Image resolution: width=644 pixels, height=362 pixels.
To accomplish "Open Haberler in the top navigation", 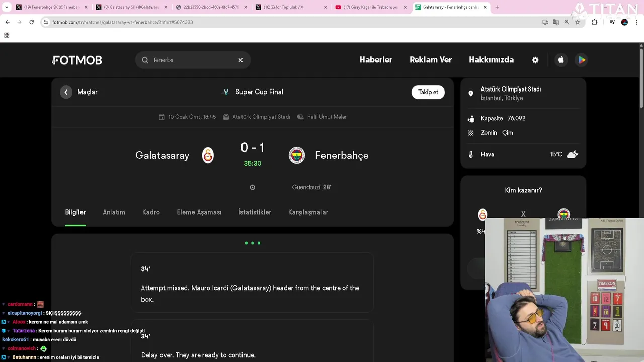I will pos(376,60).
